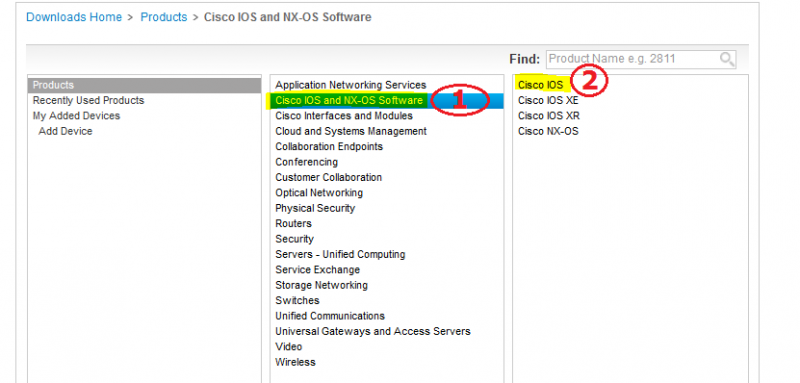Select My Added Devices
This screenshot has width=800, height=383.
coord(77,116)
